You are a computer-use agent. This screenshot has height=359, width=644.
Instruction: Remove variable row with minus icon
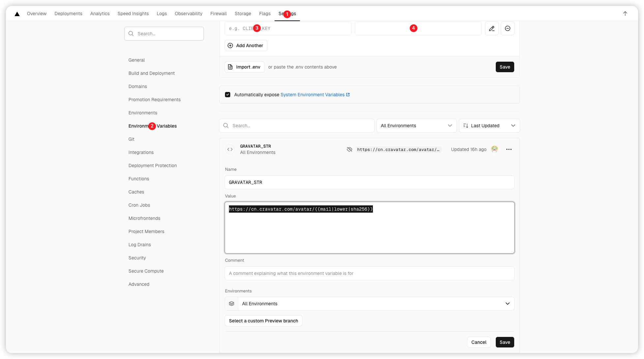coord(507,28)
